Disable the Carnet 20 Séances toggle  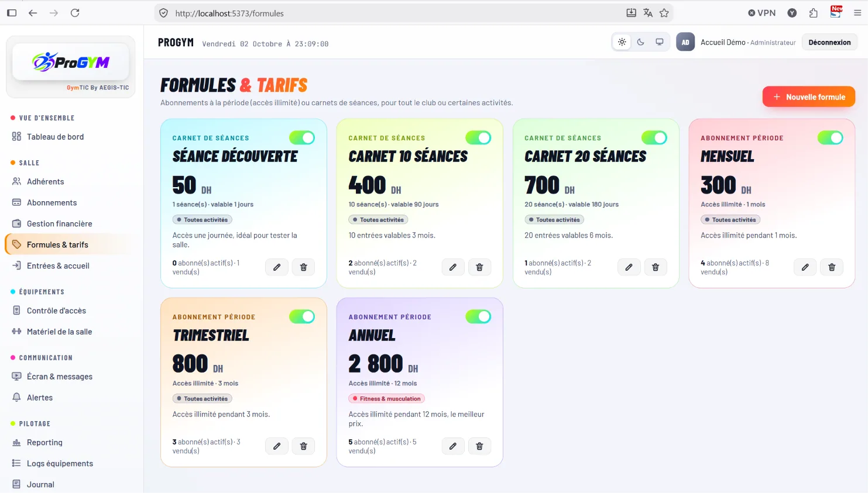pyautogui.click(x=654, y=137)
